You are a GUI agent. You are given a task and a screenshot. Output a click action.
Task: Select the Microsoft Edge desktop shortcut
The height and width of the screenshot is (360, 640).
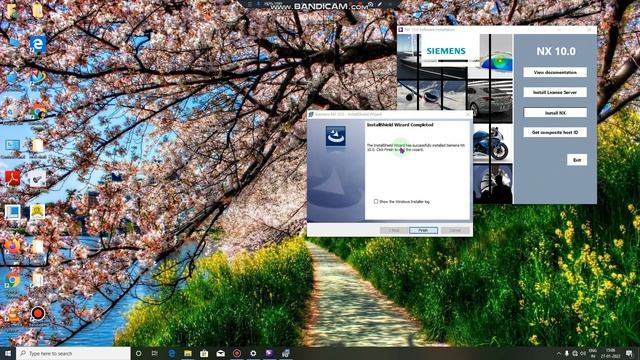pos(38,44)
